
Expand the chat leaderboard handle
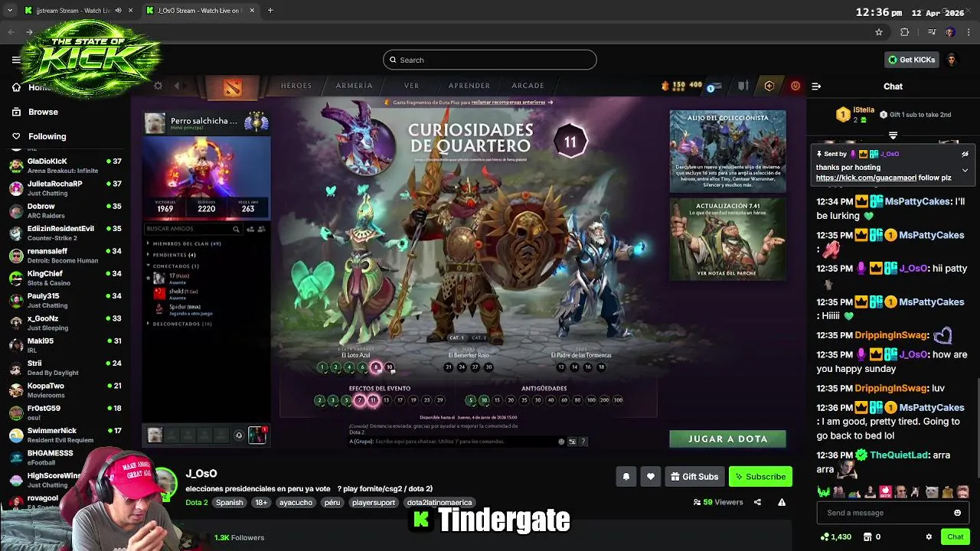893,135
